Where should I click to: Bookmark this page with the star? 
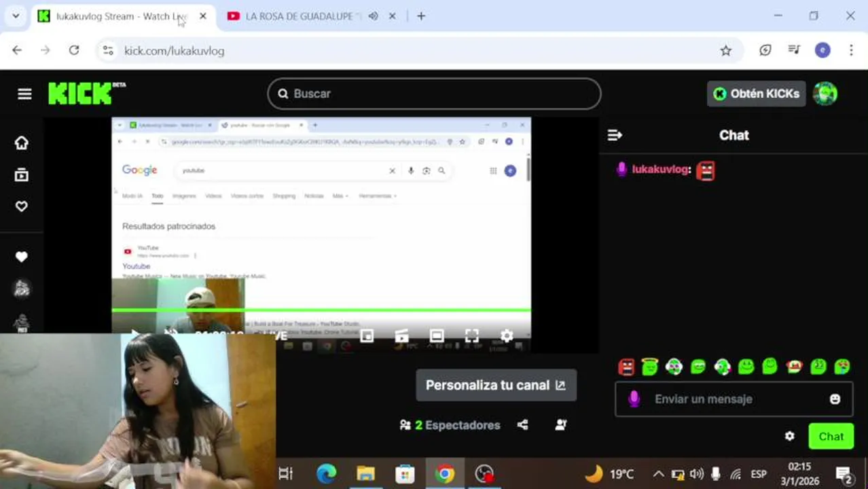pos(726,50)
